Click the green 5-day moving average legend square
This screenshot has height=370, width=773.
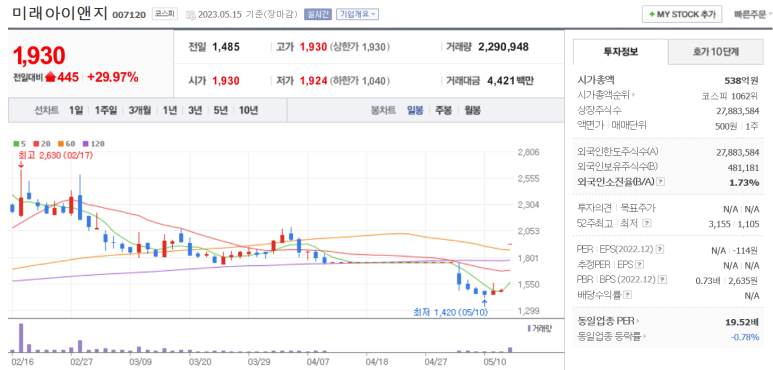tap(16, 144)
